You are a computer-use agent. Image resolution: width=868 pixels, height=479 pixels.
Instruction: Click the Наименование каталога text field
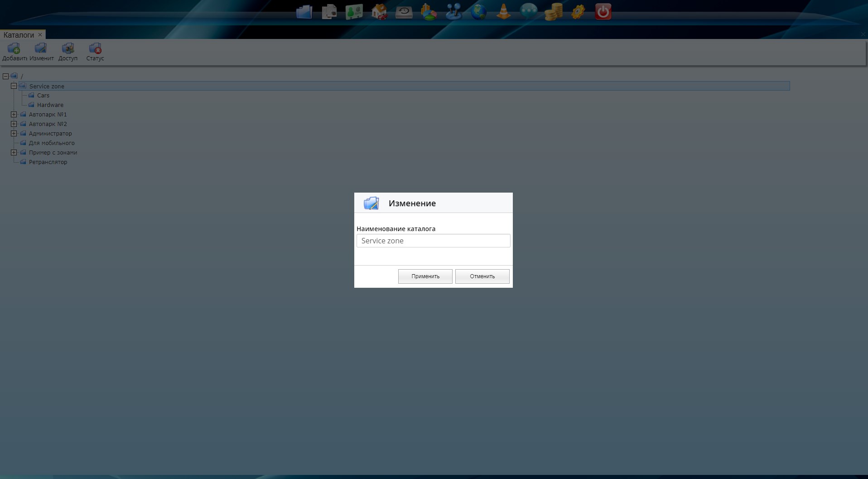click(x=433, y=241)
